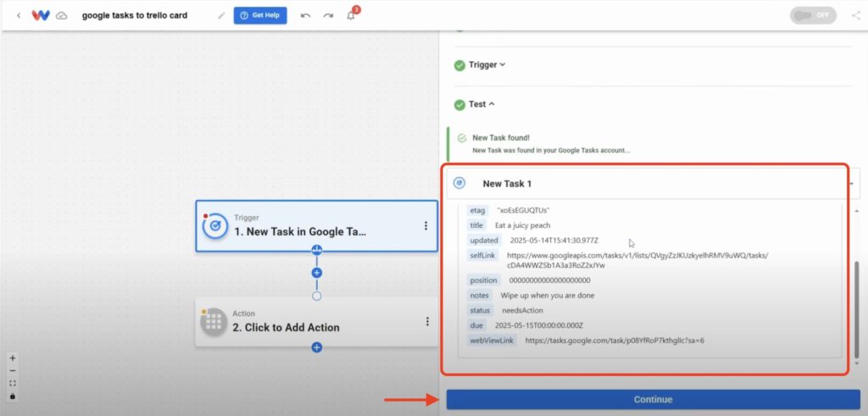This screenshot has width=868, height=416.
Task: Edit workflow name with pencil icon
Action: (x=221, y=15)
